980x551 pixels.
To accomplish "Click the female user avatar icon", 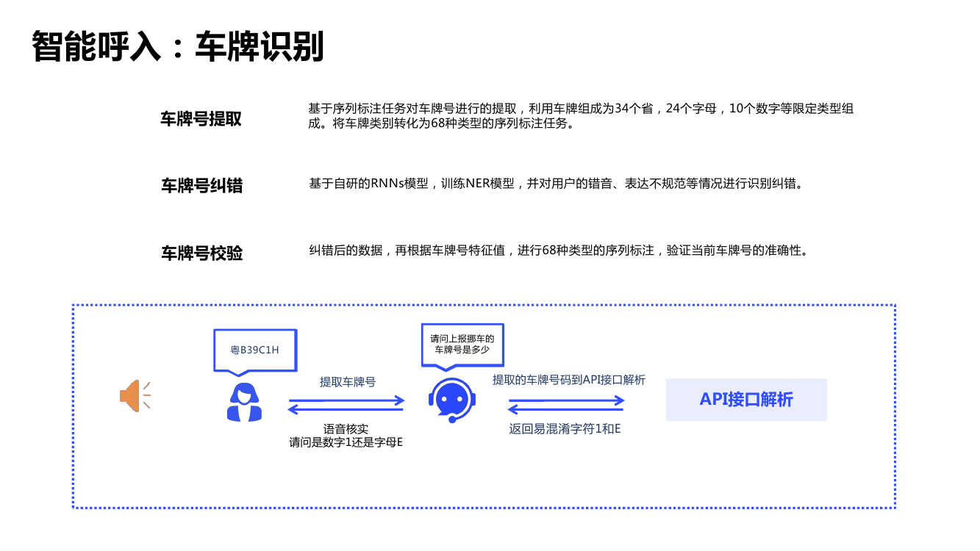I will click(244, 403).
